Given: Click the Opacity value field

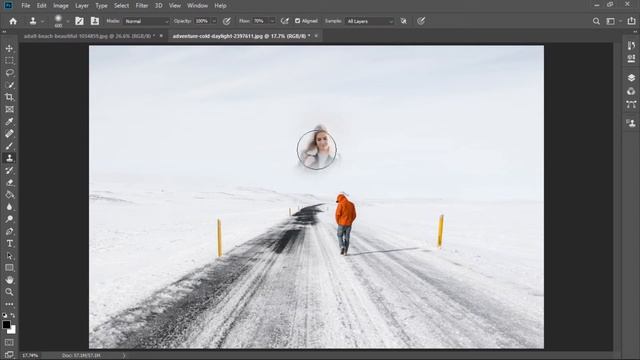Looking at the screenshot, I should click(202, 21).
